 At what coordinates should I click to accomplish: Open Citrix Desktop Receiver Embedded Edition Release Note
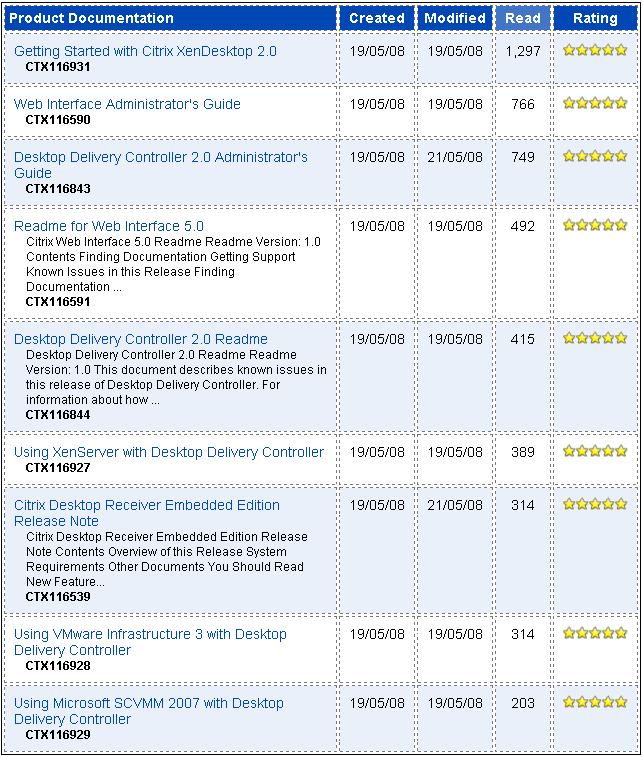click(x=147, y=506)
